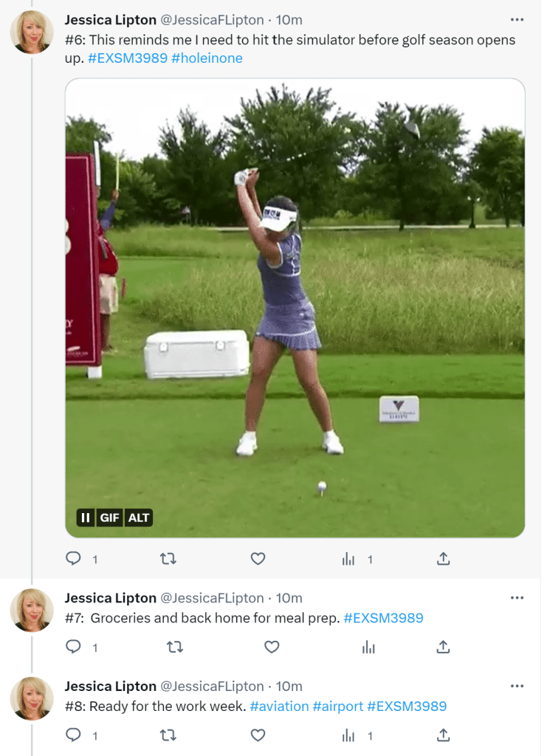Image resolution: width=547 pixels, height=756 pixels.
Task: Like the groceries and meal prep tweet
Action: [x=272, y=647]
